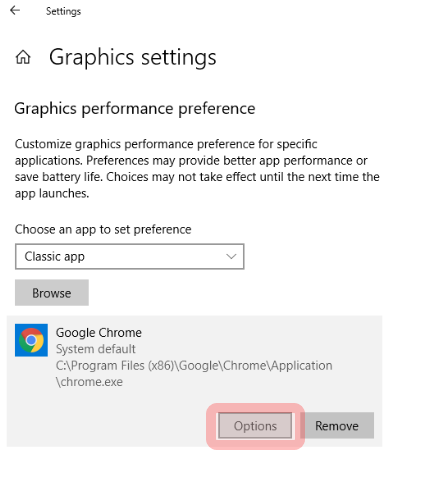Image resolution: width=433 pixels, height=481 pixels.
Task: Open the Classic app combo box
Action: pyautogui.click(x=130, y=256)
